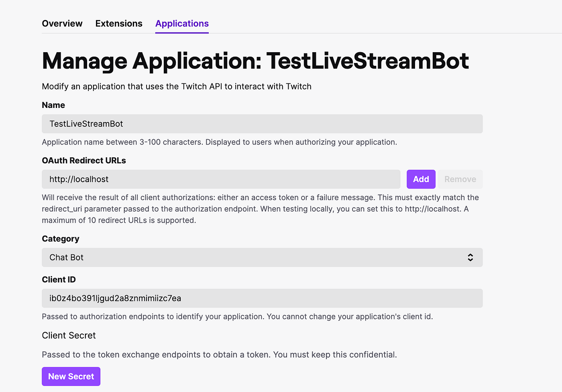The image size is (562, 392).
Task: Open the Extensions tab
Action: tap(119, 24)
